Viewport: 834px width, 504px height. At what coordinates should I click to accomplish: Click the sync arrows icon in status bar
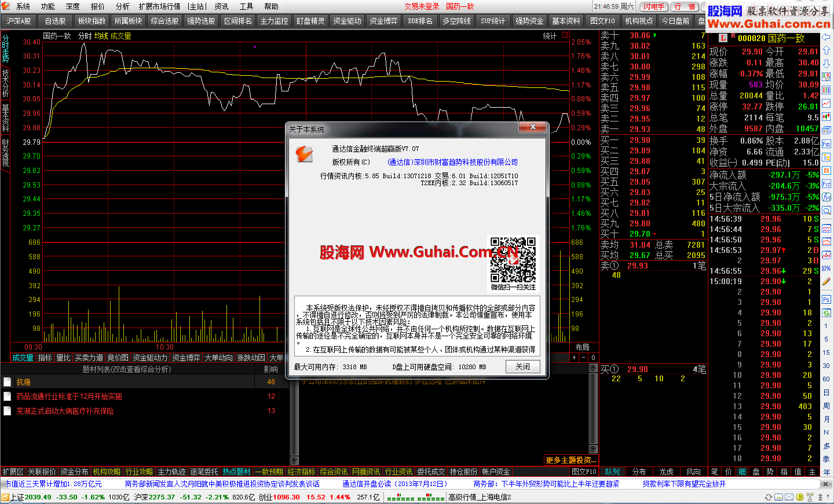(x=769, y=497)
